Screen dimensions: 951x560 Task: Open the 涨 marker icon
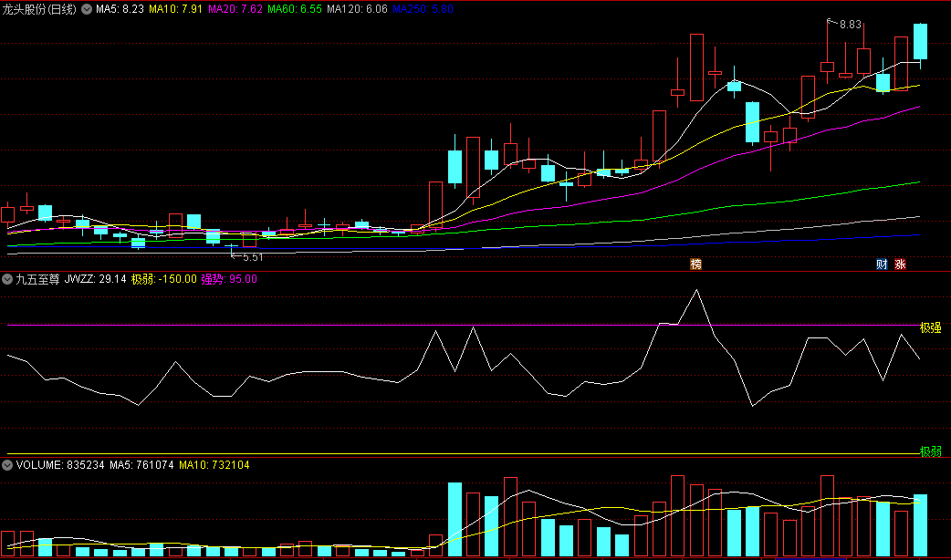(900, 264)
